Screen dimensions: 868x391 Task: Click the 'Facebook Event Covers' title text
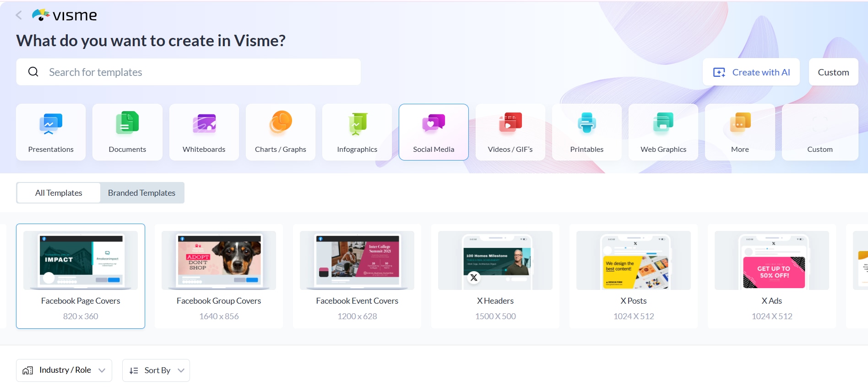pos(357,301)
